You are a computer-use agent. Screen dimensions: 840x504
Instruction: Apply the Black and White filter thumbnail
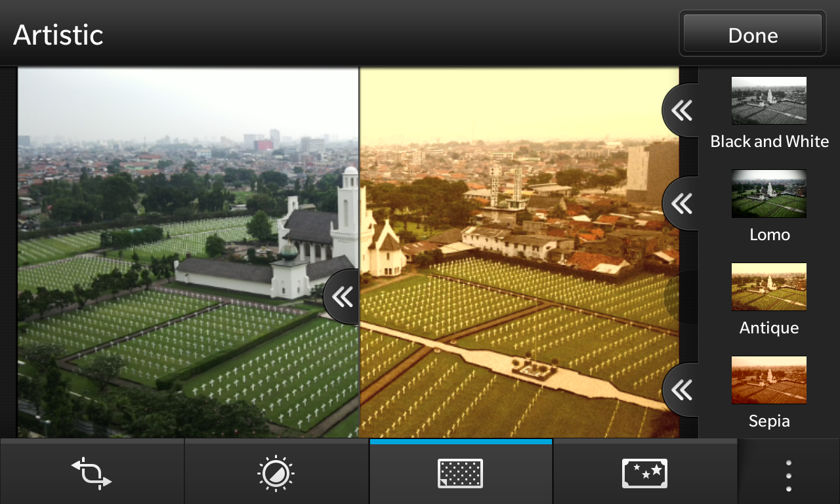[x=769, y=100]
